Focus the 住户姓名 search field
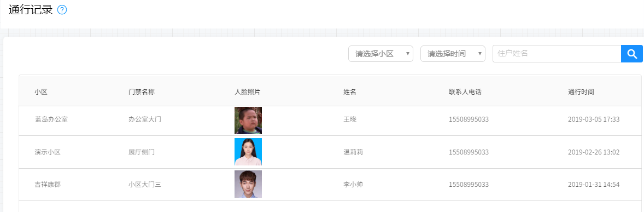The height and width of the screenshot is (212, 644). pos(557,54)
